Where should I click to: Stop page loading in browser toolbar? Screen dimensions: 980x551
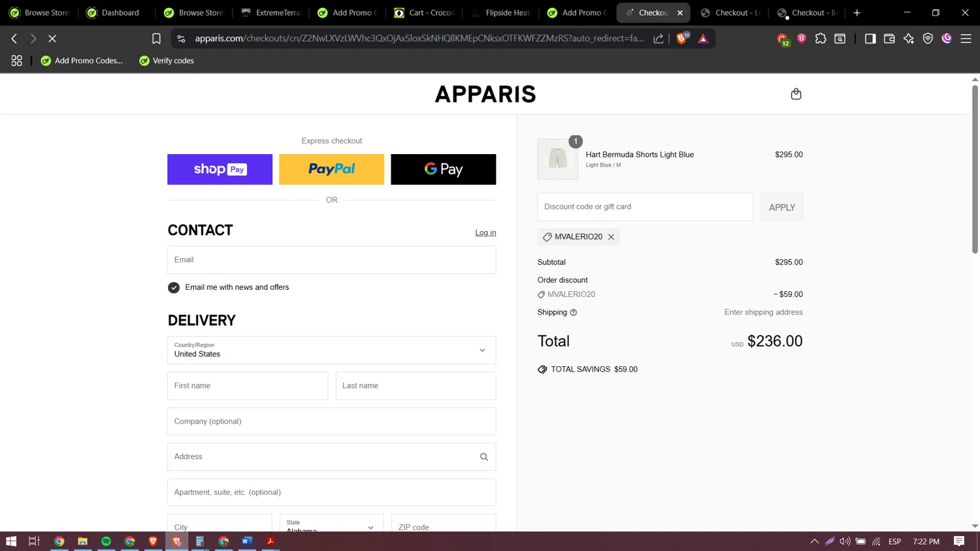52,39
